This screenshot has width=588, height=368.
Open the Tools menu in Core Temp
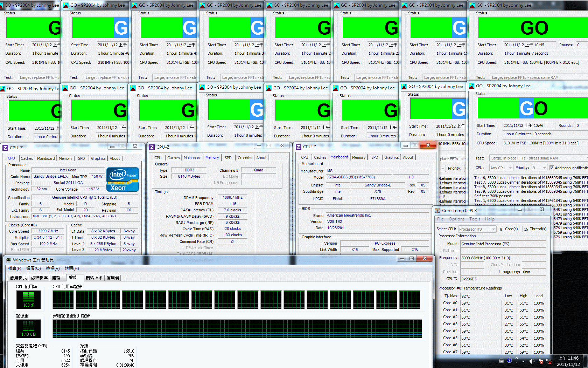tap(475, 219)
